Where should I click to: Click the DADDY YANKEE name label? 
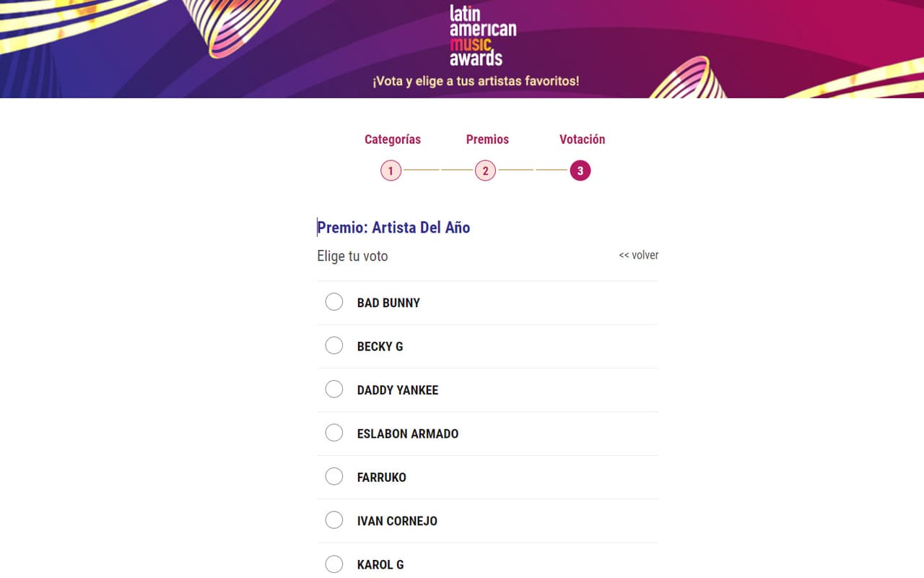point(398,390)
